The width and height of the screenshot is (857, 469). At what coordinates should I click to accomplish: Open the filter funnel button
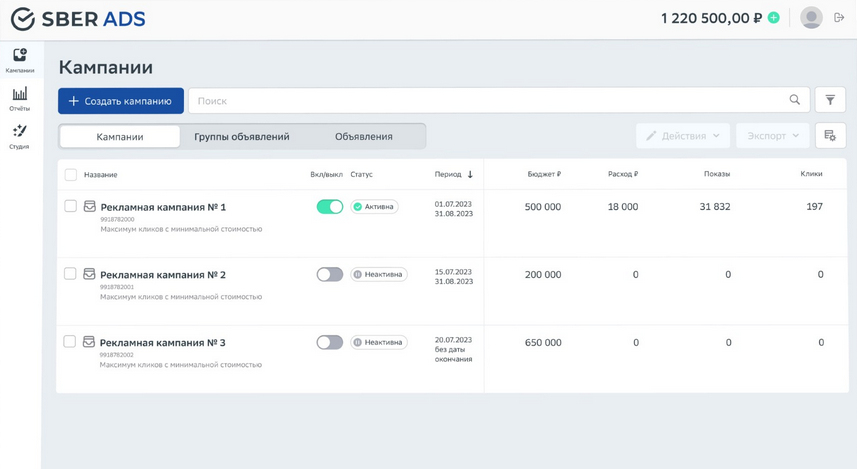(830, 100)
